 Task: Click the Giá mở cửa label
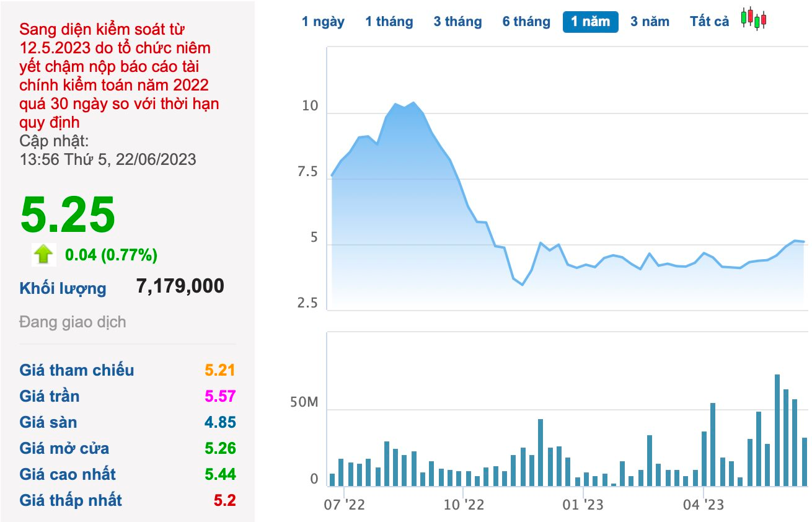[64, 448]
